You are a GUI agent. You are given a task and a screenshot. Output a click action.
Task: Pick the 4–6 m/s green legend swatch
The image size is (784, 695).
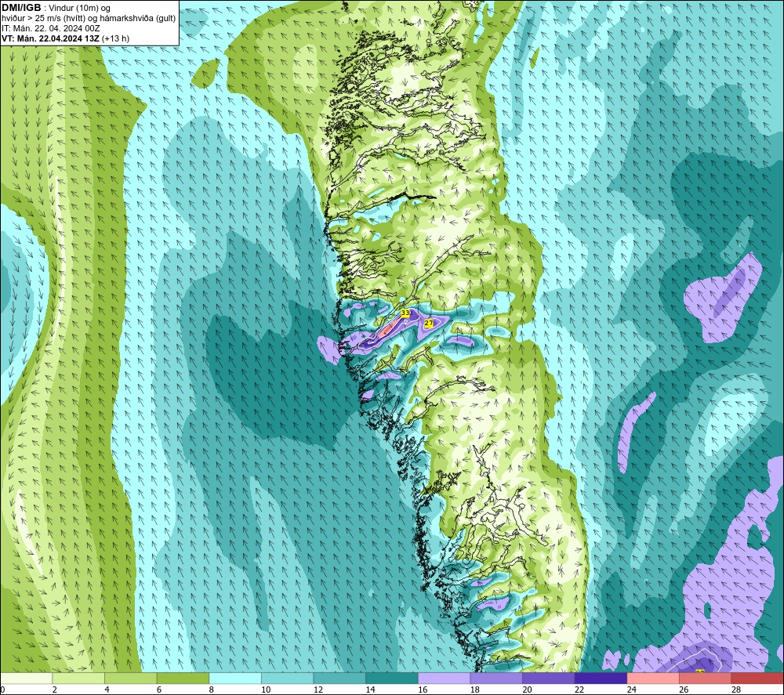point(130,678)
